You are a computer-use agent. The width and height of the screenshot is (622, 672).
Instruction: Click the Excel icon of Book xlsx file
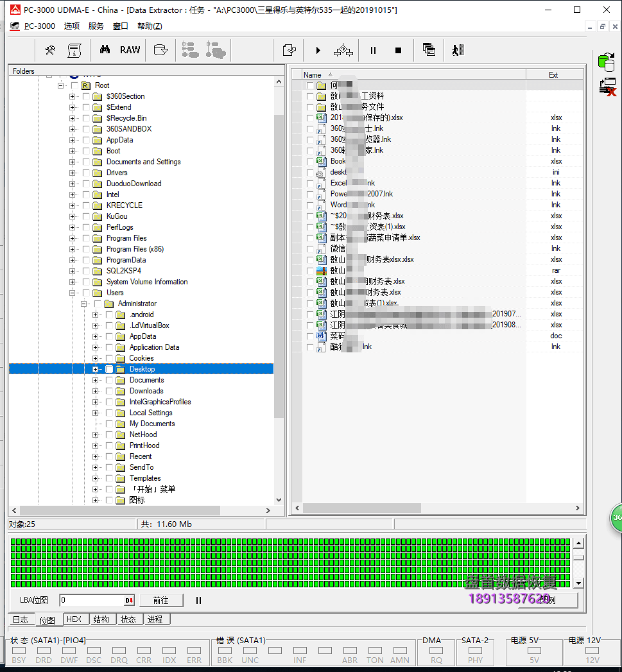coord(322,161)
